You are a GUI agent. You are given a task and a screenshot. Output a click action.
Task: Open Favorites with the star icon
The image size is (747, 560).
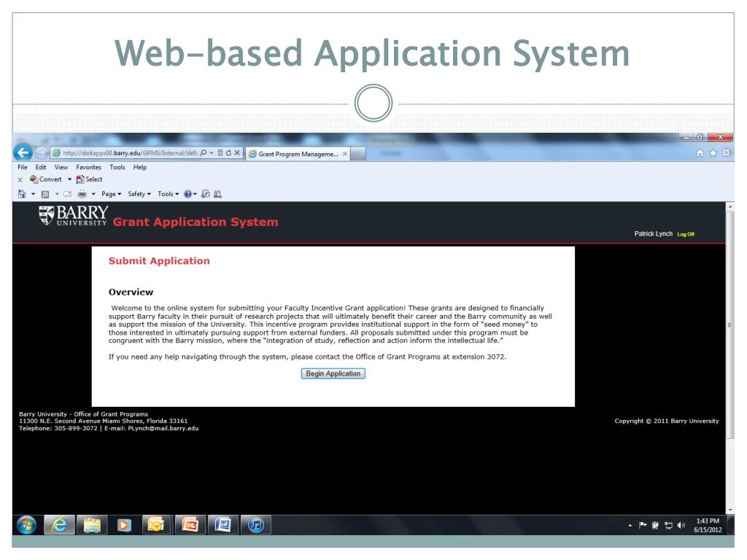coord(713,153)
